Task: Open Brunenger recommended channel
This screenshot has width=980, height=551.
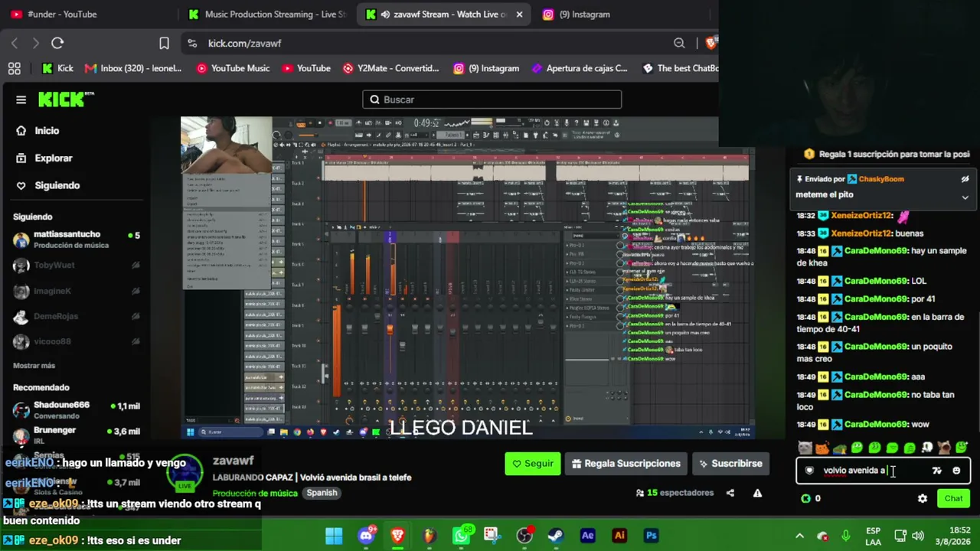Action: coord(77,435)
